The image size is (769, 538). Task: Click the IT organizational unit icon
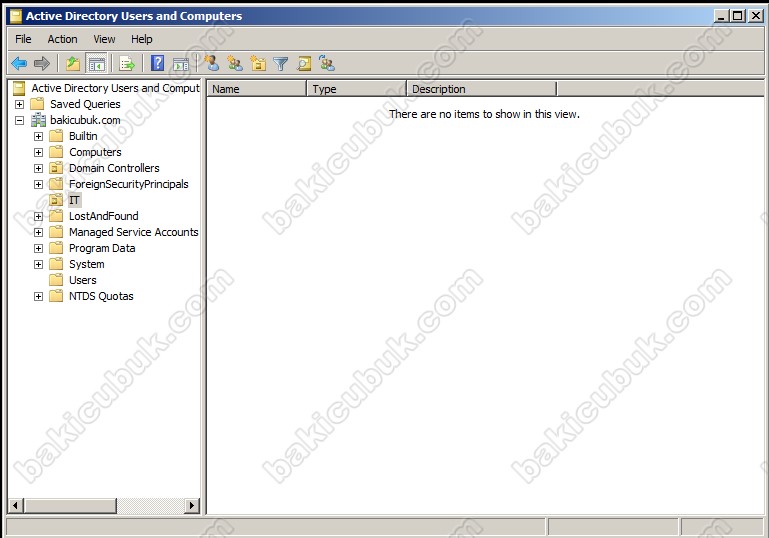click(x=56, y=200)
